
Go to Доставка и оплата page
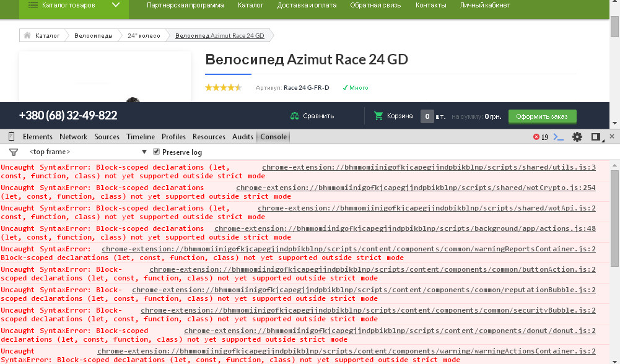point(307,5)
